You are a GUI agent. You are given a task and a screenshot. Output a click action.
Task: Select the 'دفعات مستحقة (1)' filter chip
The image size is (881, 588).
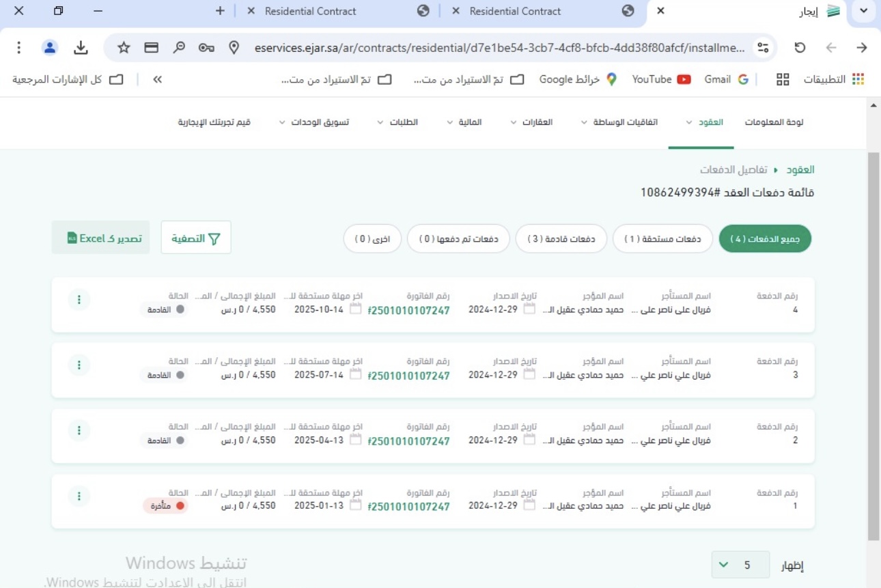click(662, 239)
